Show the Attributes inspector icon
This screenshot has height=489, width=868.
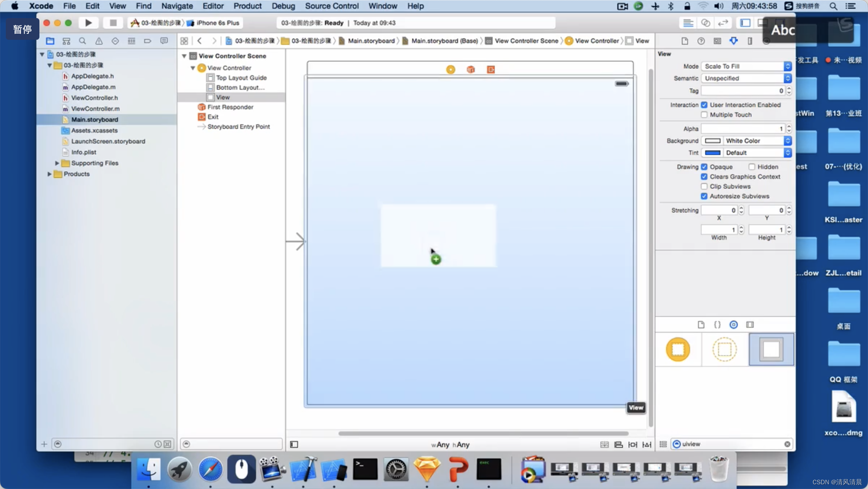733,41
